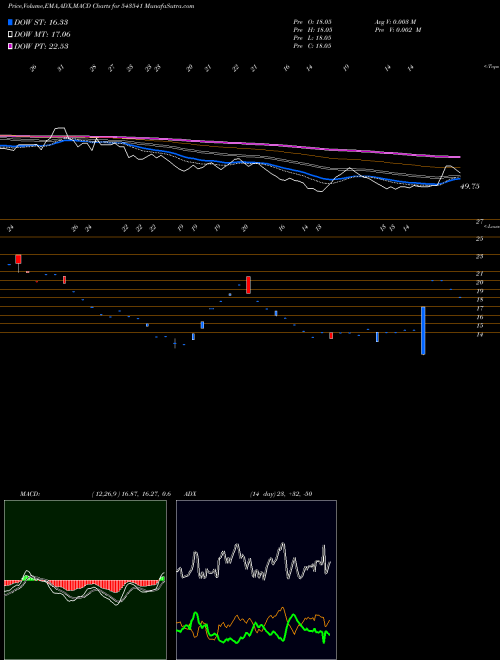500x660 pixels.
Task: Click the 49.75 label at EMA line end
Action: (x=470, y=186)
